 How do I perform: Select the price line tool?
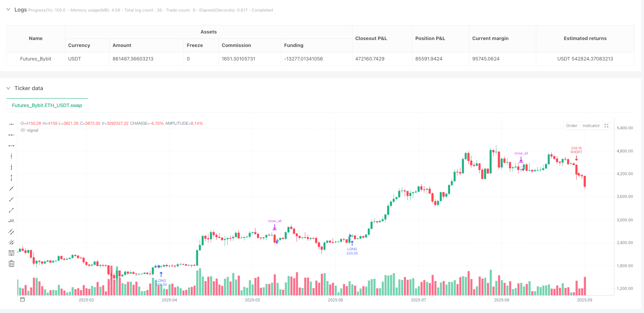[12, 221]
